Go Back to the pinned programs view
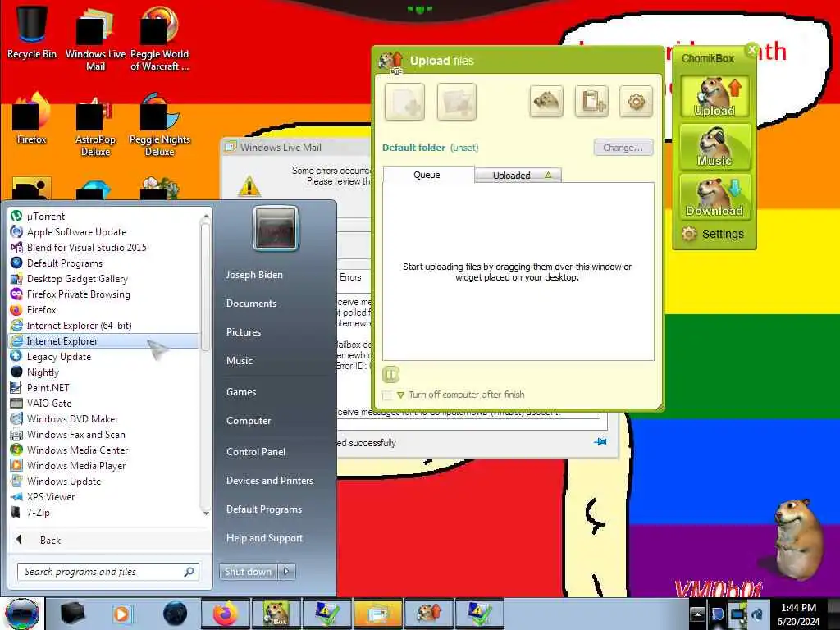This screenshot has height=630, width=840. pos(110,540)
